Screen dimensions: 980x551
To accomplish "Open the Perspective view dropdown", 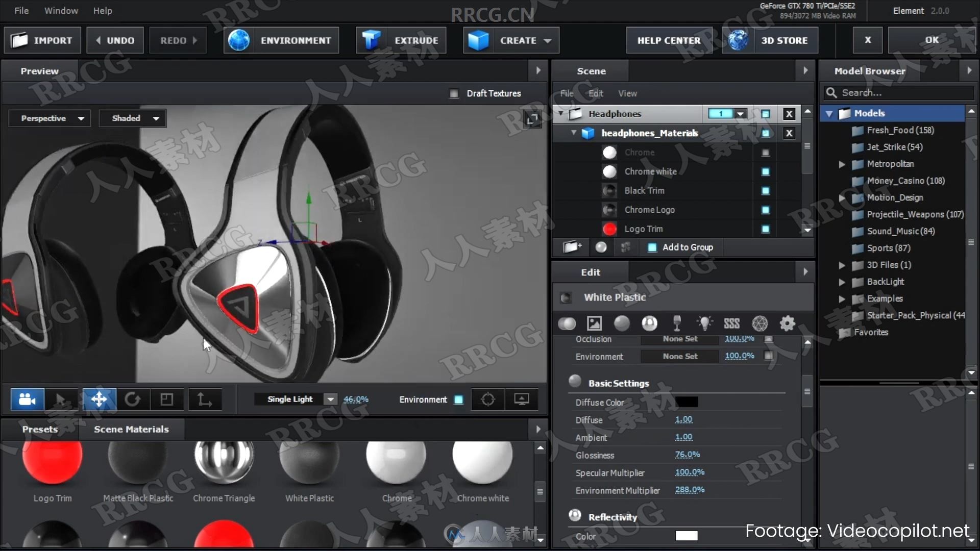I will (50, 118).
